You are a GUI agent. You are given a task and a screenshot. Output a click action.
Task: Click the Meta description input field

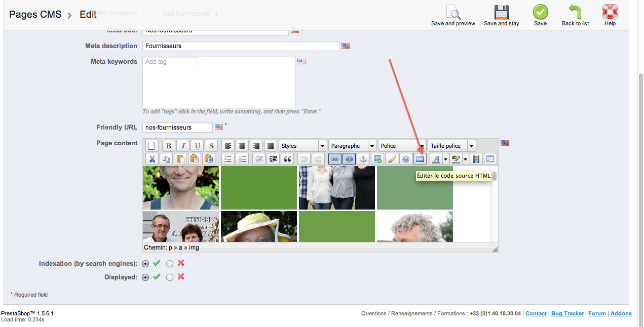[241, 46]
